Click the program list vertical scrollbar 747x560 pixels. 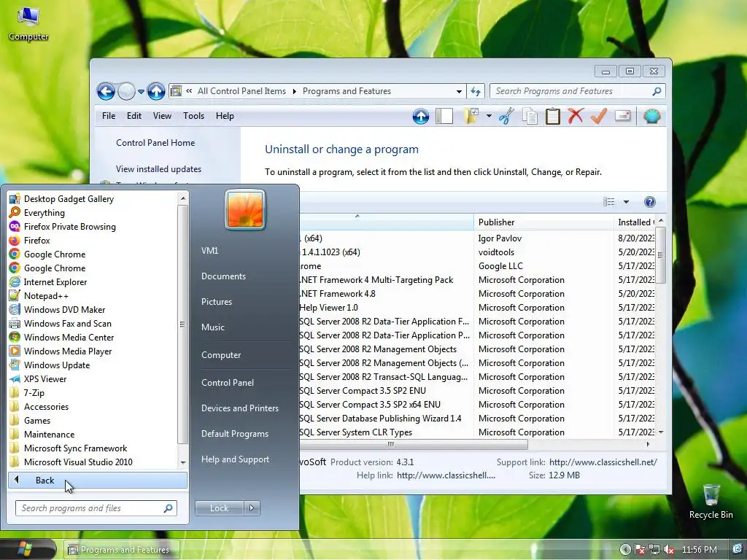point(660,254)
